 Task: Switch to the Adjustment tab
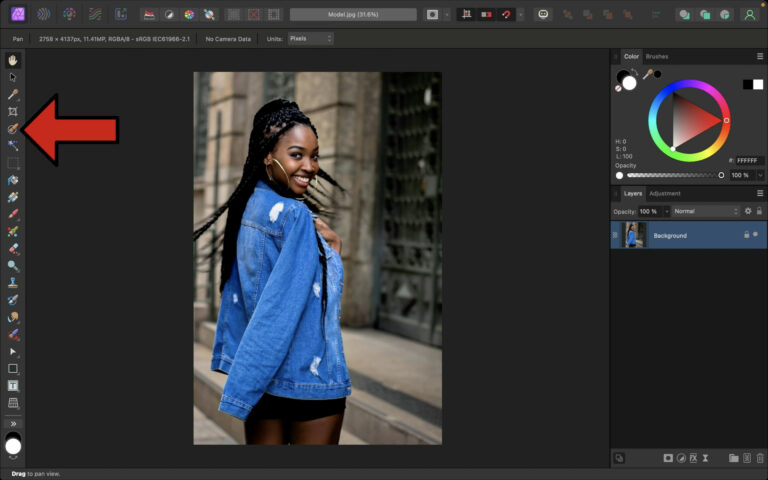coord(665,193)
